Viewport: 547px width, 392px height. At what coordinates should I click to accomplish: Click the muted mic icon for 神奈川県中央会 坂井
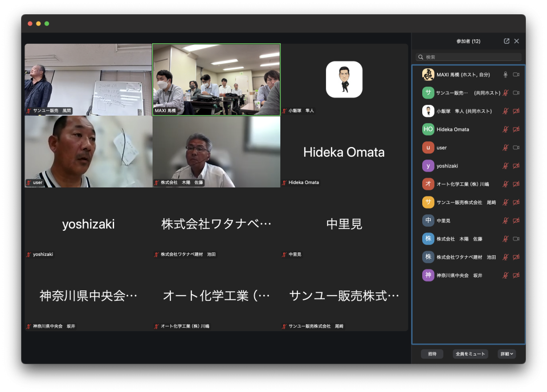(x=505, y=275)
